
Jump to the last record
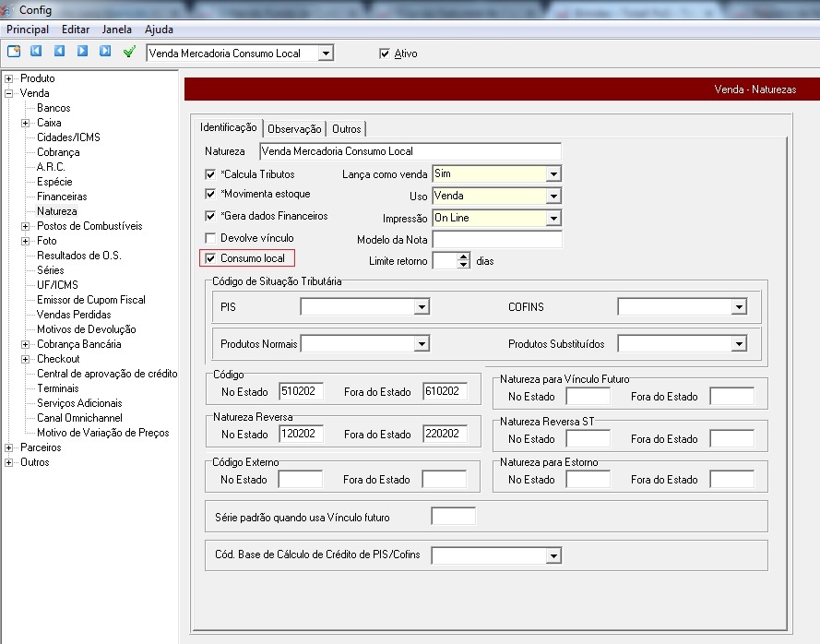[106, 51]
